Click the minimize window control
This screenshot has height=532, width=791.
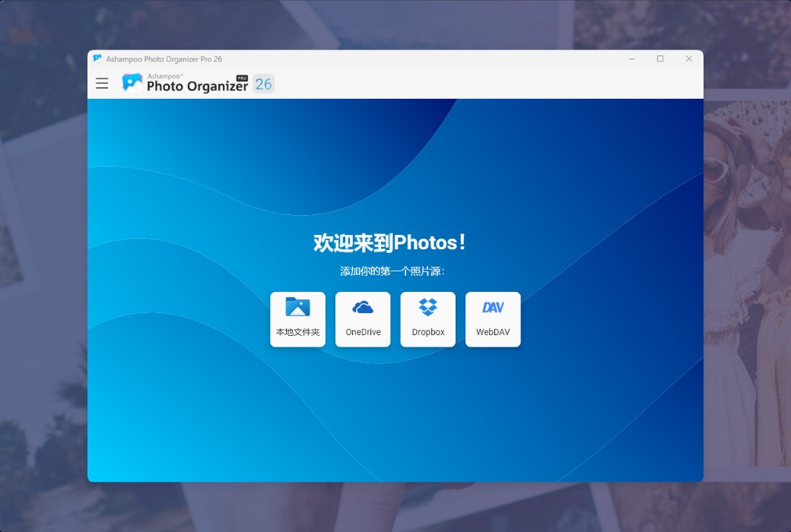(x=632, y=59)
